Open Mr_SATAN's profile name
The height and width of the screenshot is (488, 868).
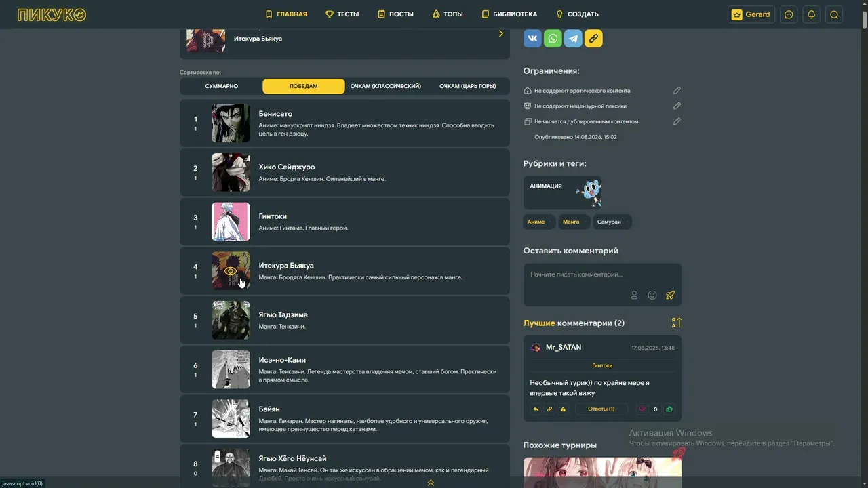coord(564,348)
